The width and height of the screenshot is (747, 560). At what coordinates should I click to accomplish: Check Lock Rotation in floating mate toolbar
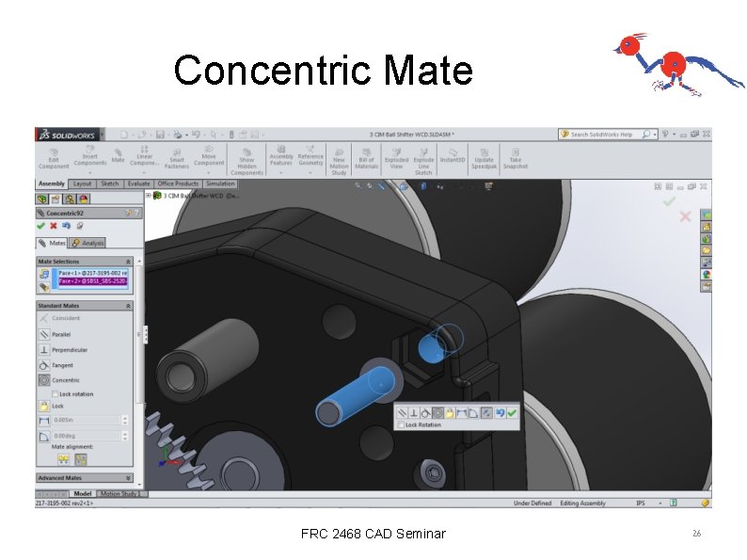click(x=401, y=424)
